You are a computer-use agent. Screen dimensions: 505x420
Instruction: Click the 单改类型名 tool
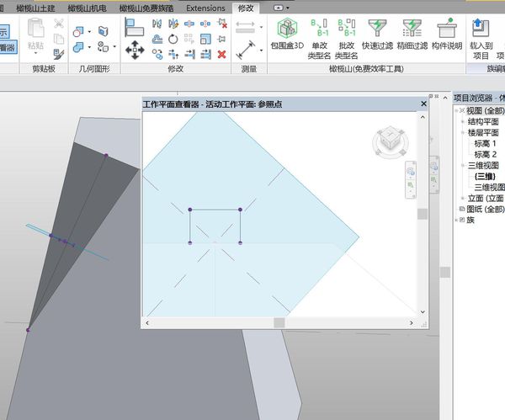click(319, 40)
